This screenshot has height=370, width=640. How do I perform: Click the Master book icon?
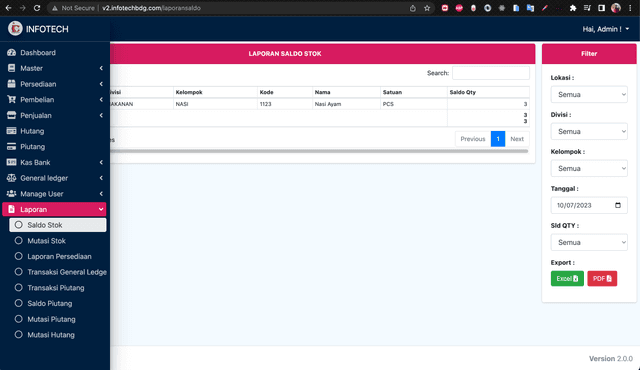(11, 68)
